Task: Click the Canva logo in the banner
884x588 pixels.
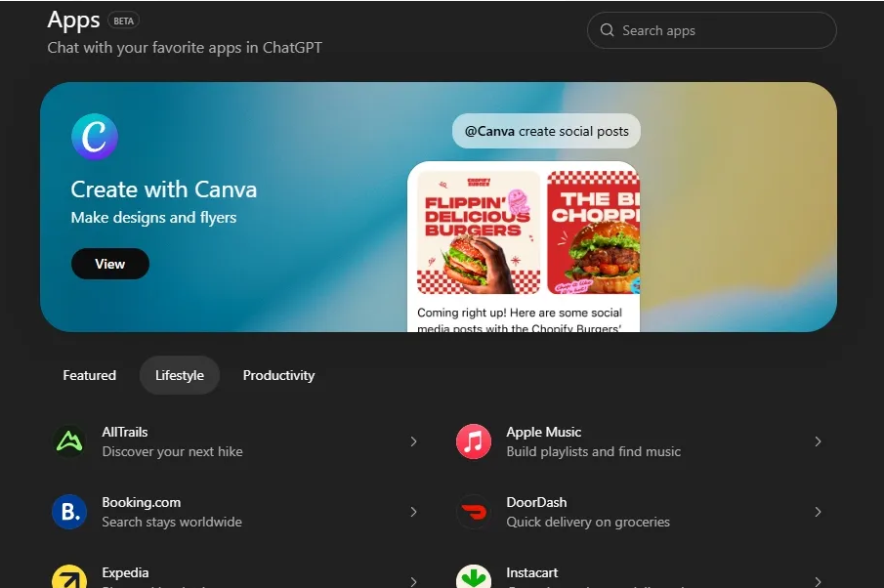Action: coord(94,137)
